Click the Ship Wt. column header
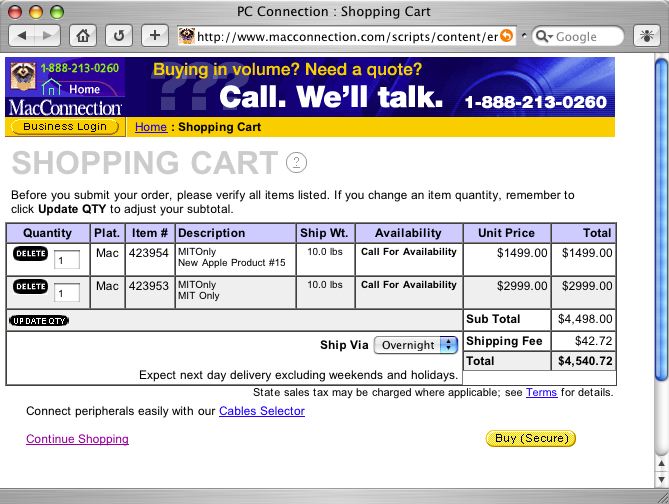The height and width of the screenshot is (504, 669). pos(325,233)
